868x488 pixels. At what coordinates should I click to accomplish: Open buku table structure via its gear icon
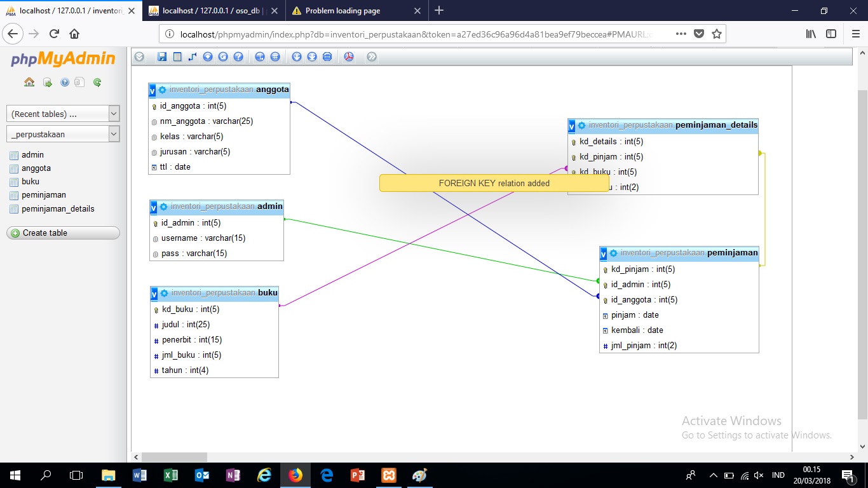point(164,294)
